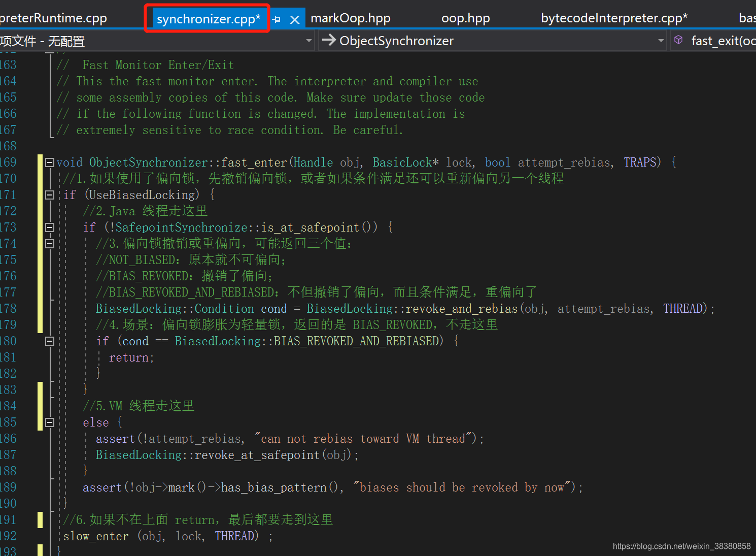This screenshot has width=756, height=556.
Task: Switch to the synchronizer.cpp* tab
Action: pyautogui.click(x=208, y=19)
